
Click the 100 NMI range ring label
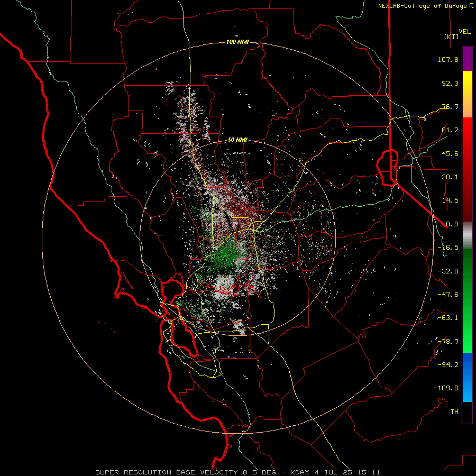click(x=237, y=42)
